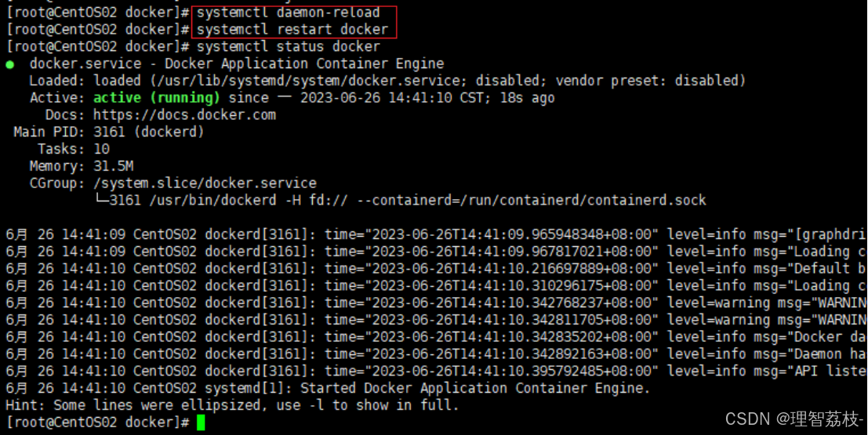The height and width of the screenshot is (435, 868).
Task: Click the systemctl status docker command
Action: tap(289, 46)
